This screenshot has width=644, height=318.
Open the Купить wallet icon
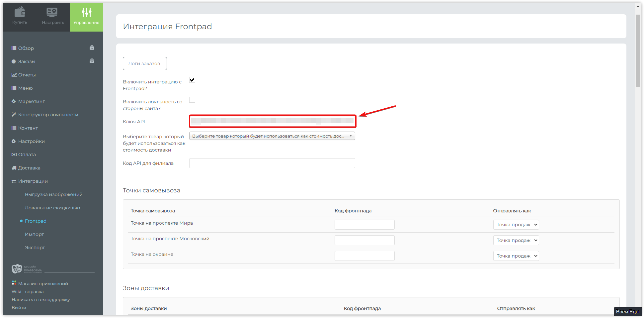click(x=20, y=13)
